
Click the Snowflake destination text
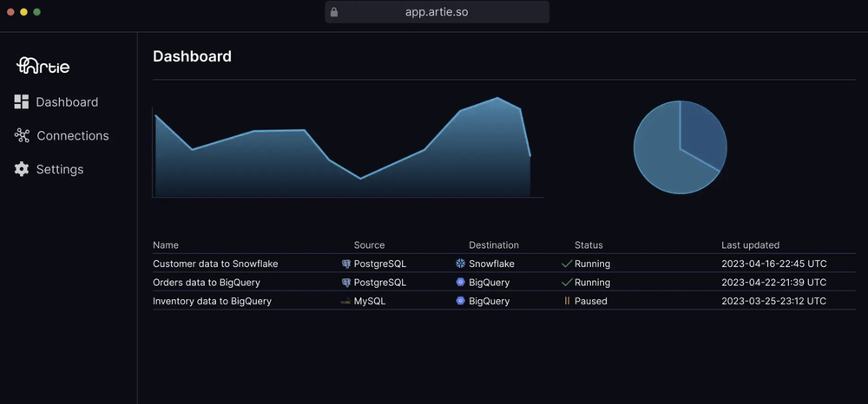491,264
